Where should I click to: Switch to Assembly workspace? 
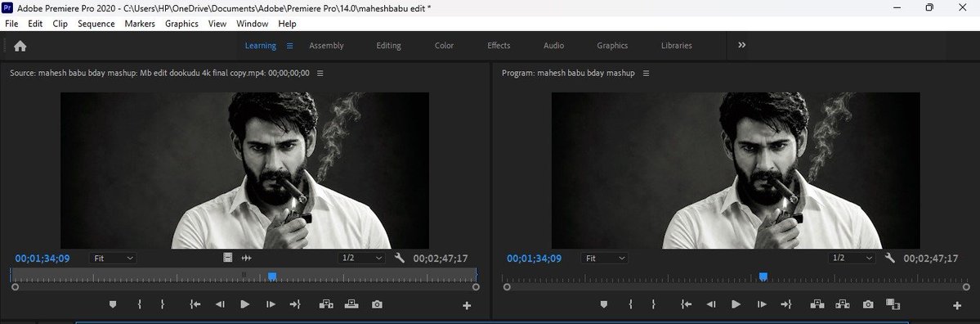coord(326,46)
